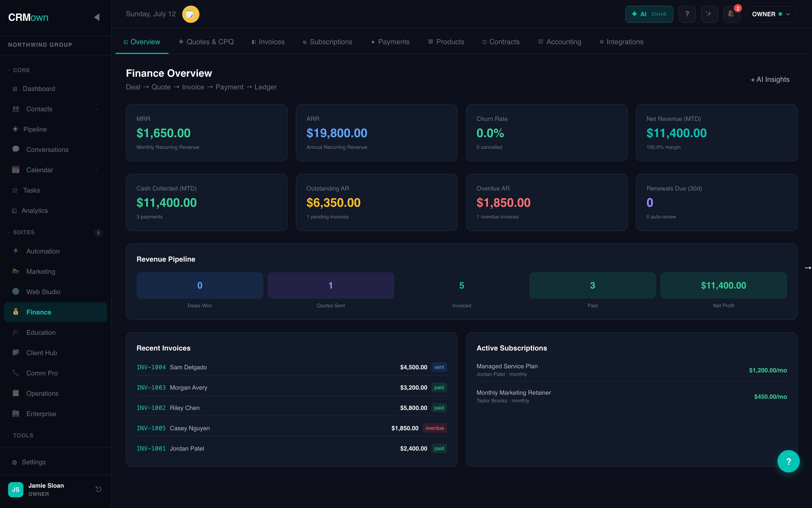Click the Quotes Sent pipeline block

[330, 285]
